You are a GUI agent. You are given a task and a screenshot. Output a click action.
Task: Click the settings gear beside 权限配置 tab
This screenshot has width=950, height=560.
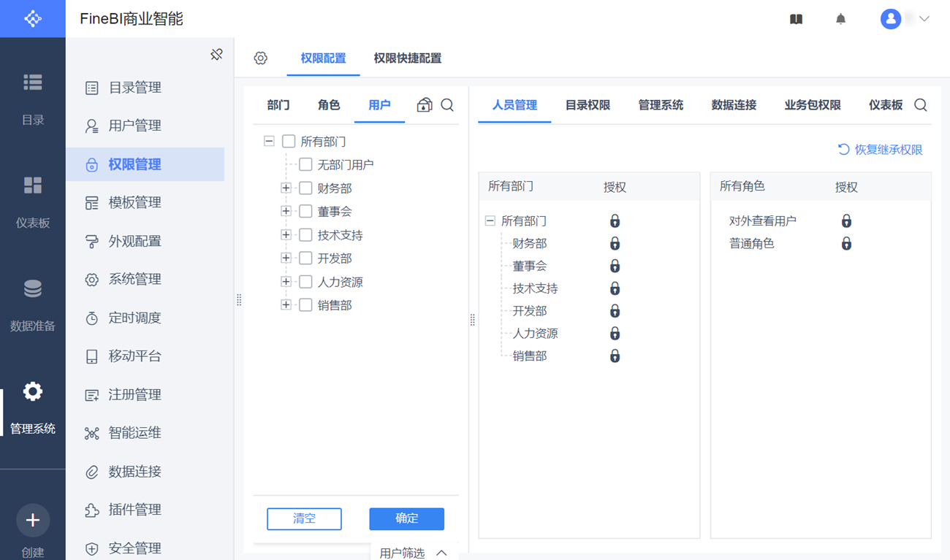tap(261, 58)
